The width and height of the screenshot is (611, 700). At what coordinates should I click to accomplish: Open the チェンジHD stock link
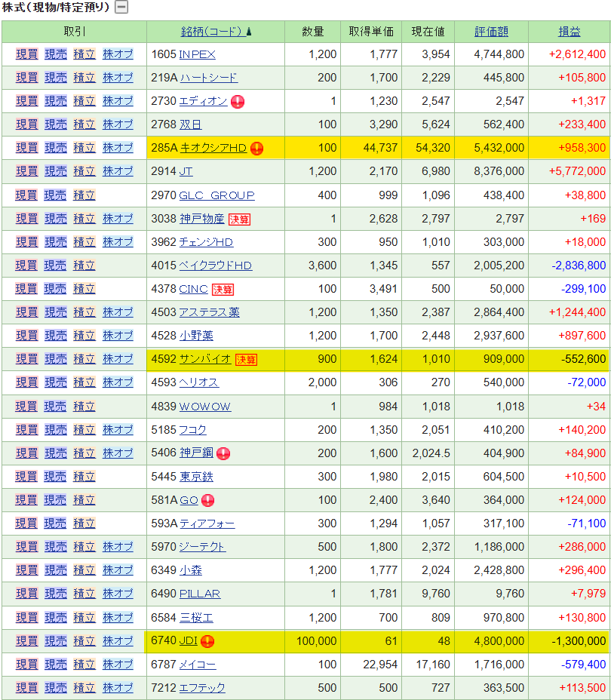(x=206, y=242)
